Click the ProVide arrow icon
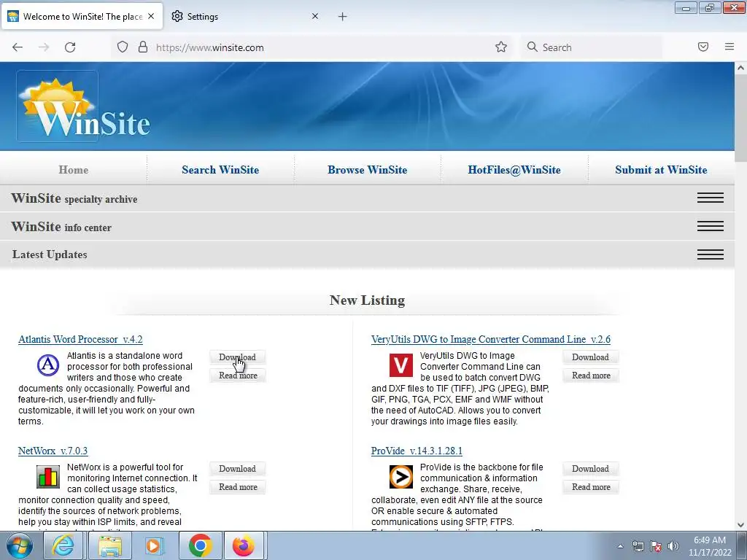747x560 pixels. click(401, 477)
